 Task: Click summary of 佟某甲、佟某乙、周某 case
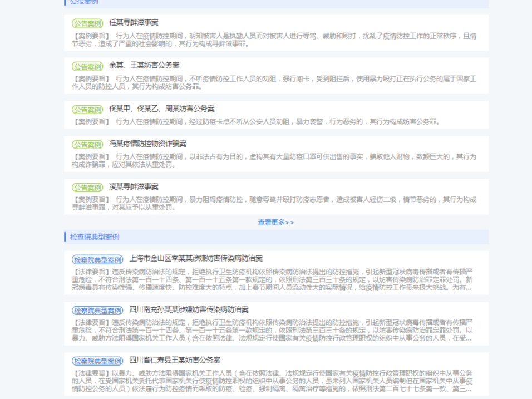(256, 121)
